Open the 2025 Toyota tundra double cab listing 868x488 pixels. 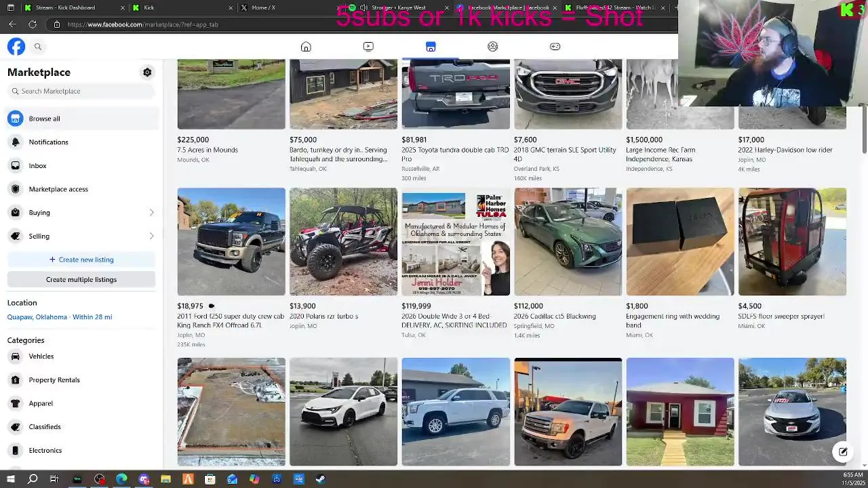point(456,121)
